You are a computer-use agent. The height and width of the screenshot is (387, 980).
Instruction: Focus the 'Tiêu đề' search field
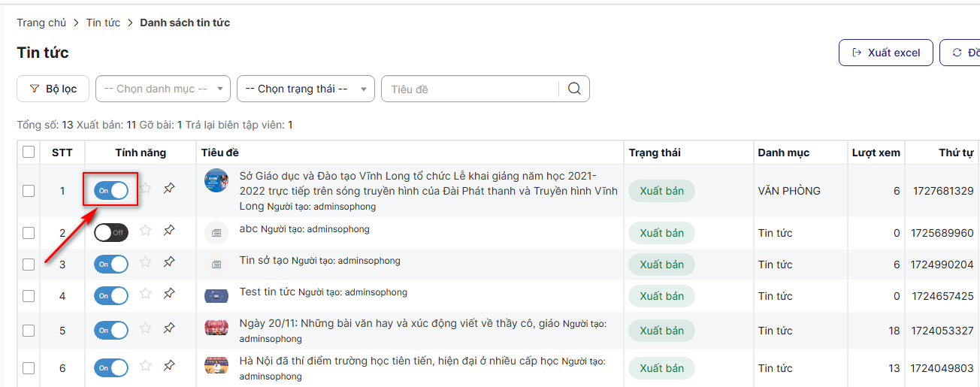[472, 89]
